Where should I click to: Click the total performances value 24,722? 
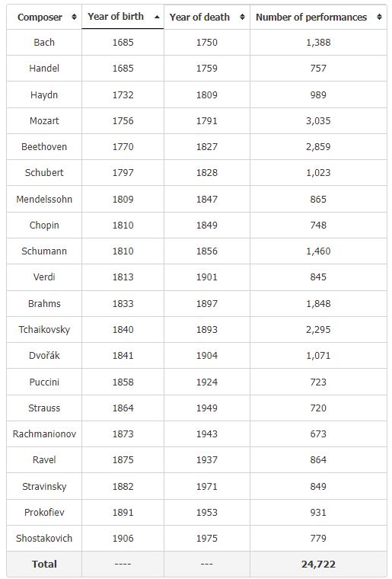318,565
